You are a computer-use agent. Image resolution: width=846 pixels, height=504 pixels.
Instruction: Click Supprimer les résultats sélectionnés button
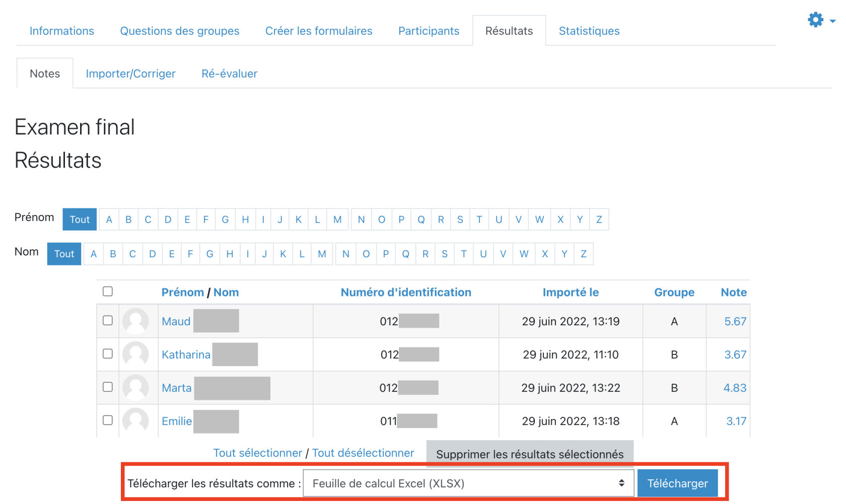click(x=529, y=454)
